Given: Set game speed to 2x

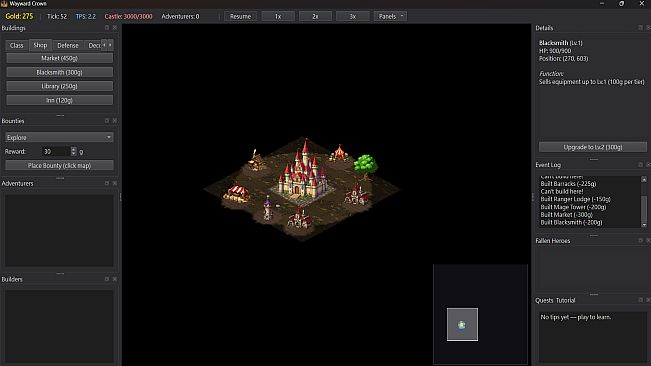Looking at the screenshot, I should (315, 16).
